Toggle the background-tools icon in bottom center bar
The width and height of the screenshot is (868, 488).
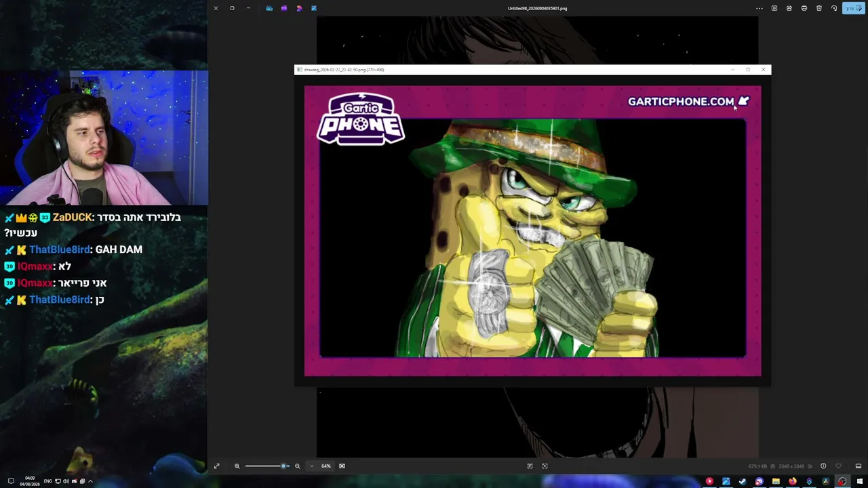[530, 466]
